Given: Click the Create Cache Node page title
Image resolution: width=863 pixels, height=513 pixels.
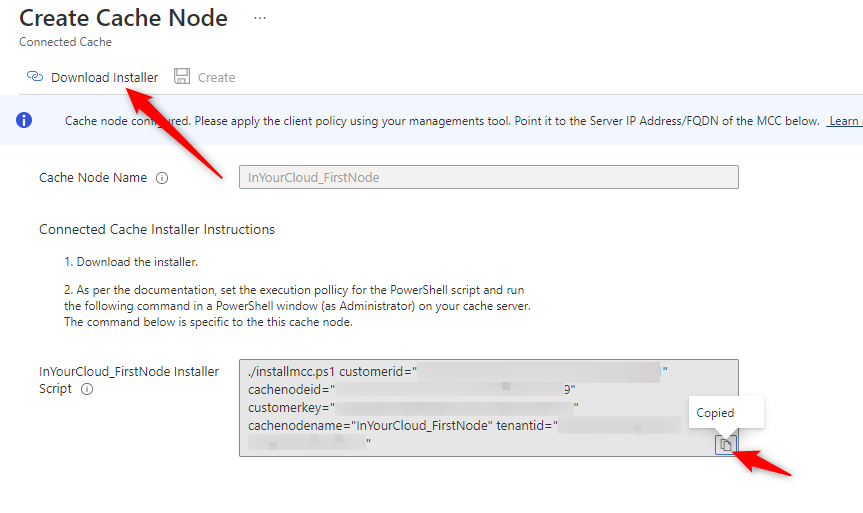Looking at the screenshot, I should [x=123, y=18].
